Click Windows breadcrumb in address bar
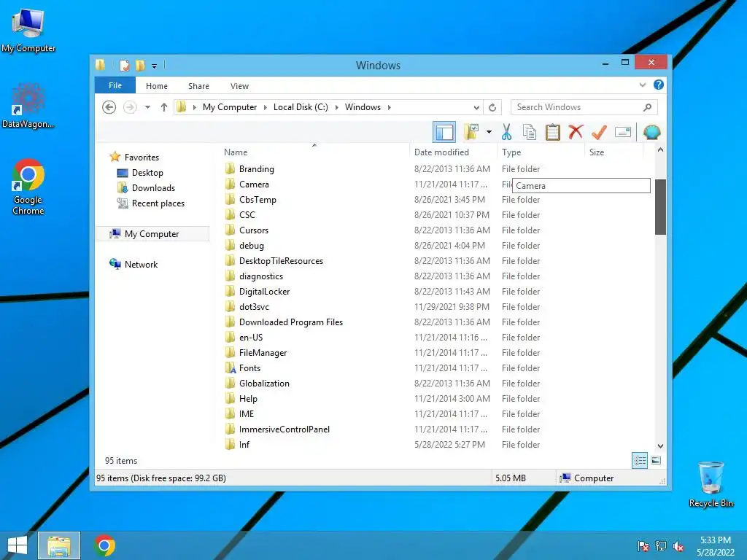 pyautogui.click(x=363, y=107)
